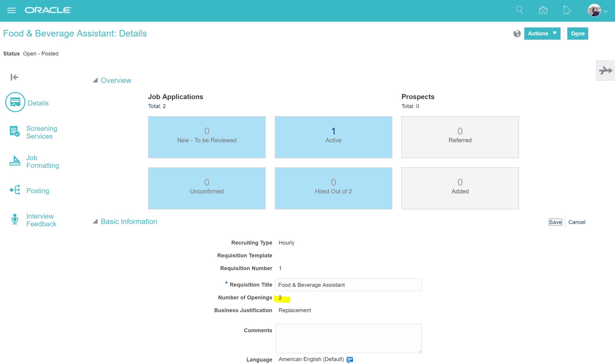Cancel the Basic Information edit
This screenshot has width=615, height=364.
(577, 222)
